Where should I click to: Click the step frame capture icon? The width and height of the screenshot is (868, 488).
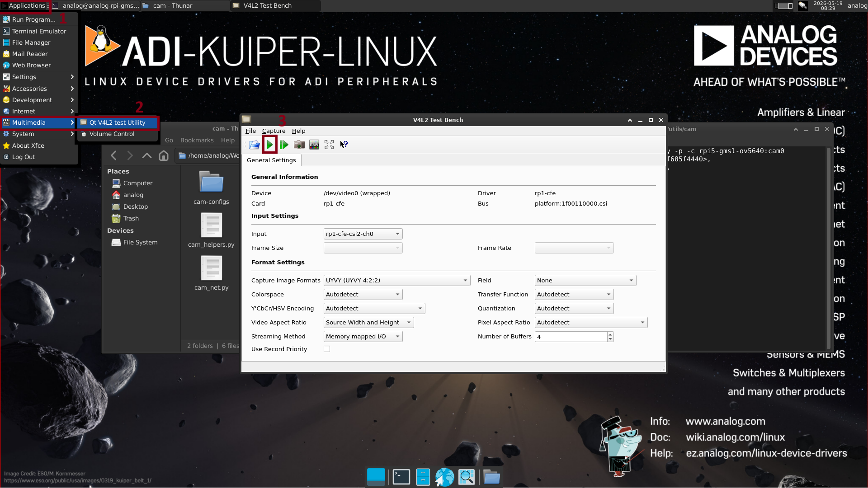coord(284,145)
